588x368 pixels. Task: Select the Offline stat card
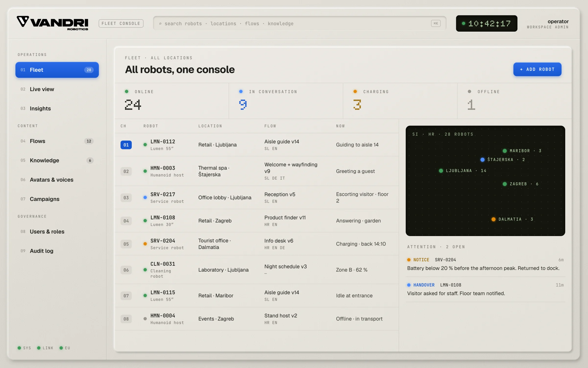(514, 101)
